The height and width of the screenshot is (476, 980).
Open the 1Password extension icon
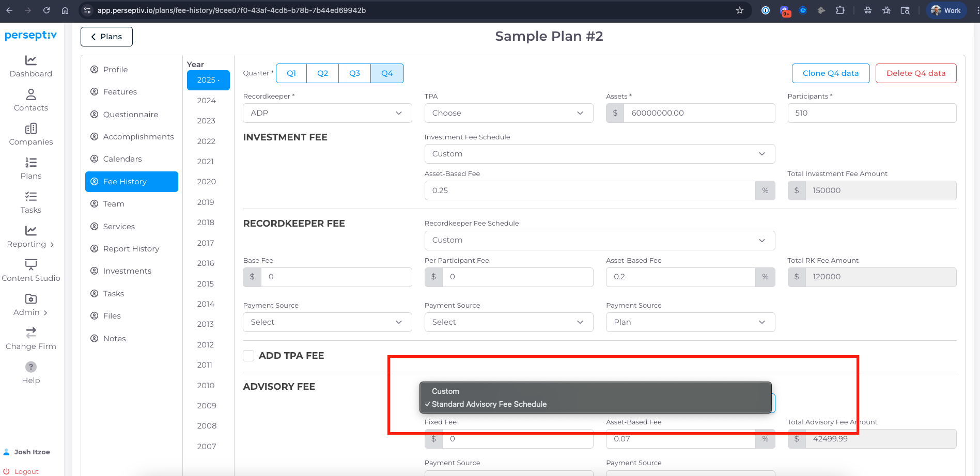766,10
